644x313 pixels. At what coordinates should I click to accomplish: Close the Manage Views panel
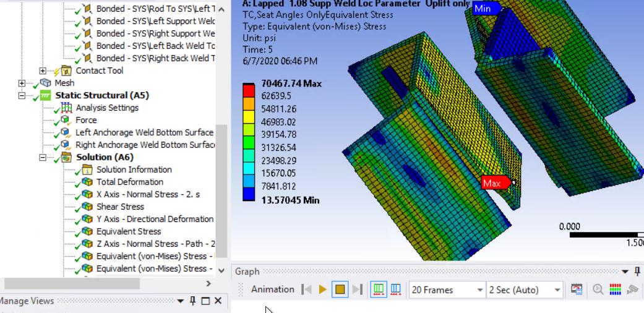218,301
